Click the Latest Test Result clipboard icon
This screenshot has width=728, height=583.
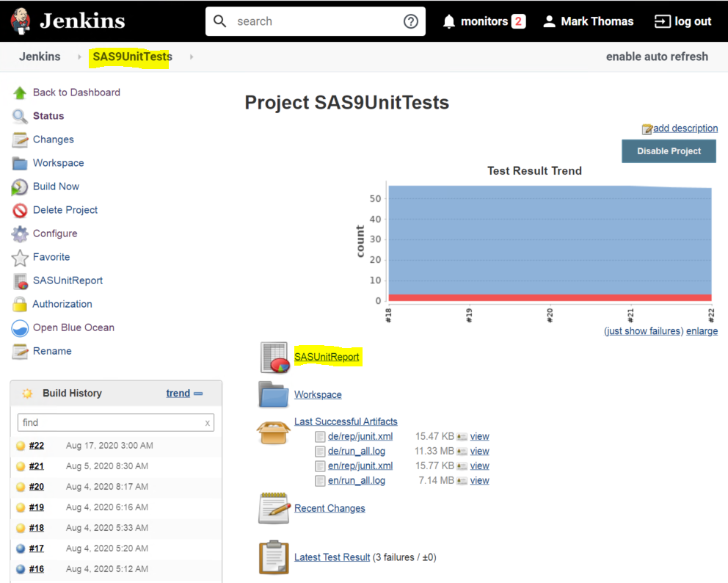[274, 557]
